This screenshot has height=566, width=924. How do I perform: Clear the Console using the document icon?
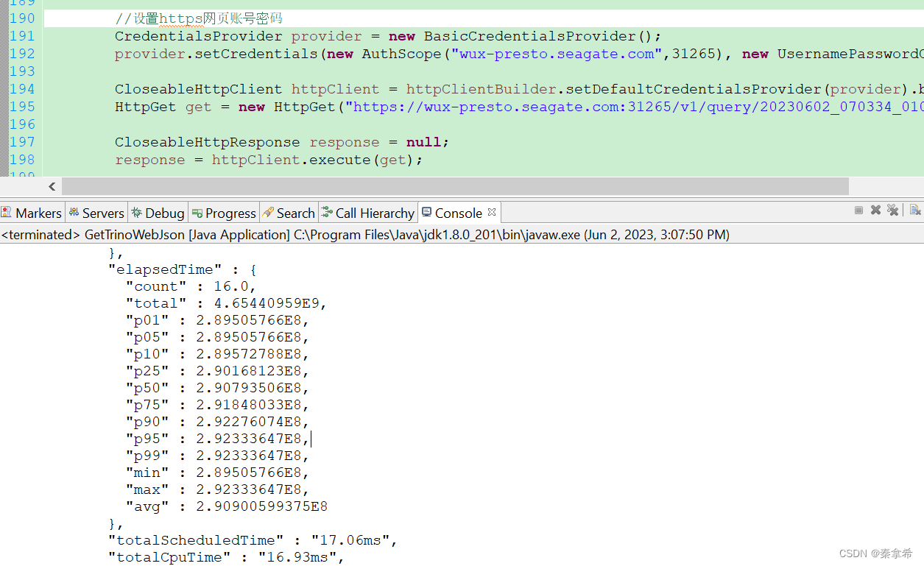(x=914, y=211)
